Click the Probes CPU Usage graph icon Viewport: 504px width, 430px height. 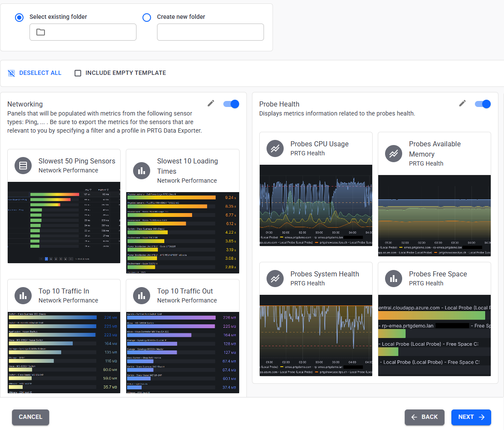pyautogui.click(x=275, y=148)
